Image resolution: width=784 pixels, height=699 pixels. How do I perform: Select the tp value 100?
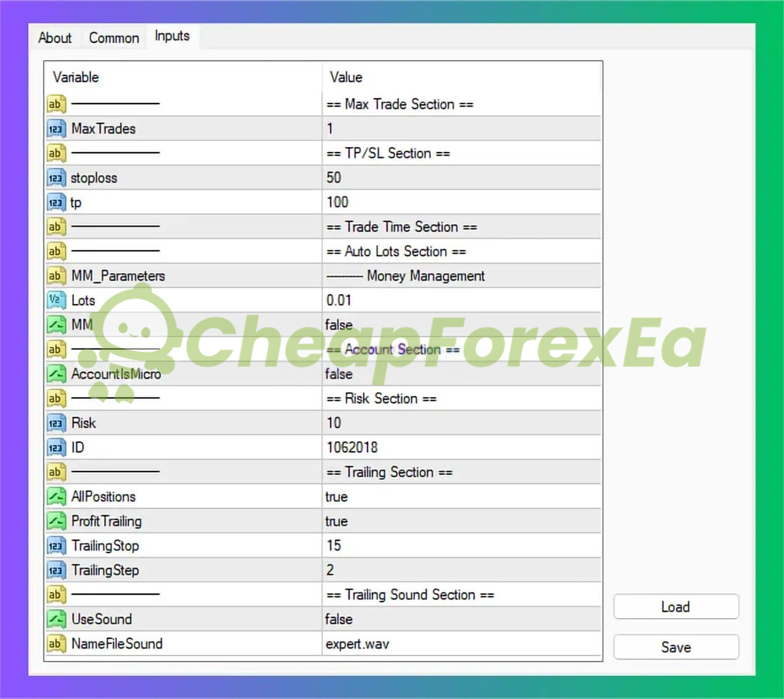[337, 202]
